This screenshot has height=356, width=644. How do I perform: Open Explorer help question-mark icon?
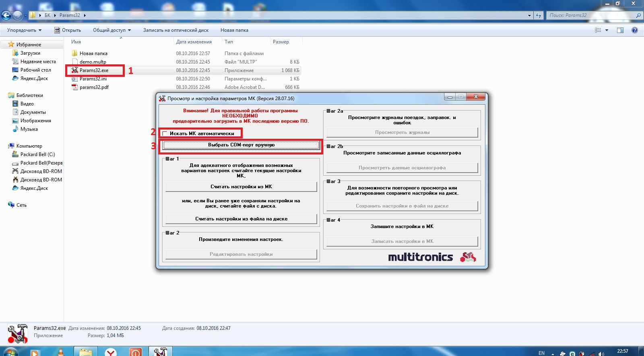[635, 30]
